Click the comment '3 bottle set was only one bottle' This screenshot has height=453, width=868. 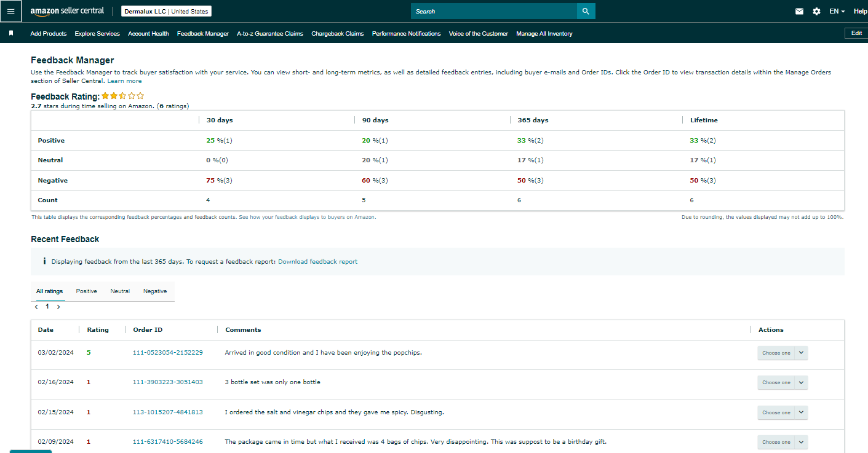click(273, 382)
